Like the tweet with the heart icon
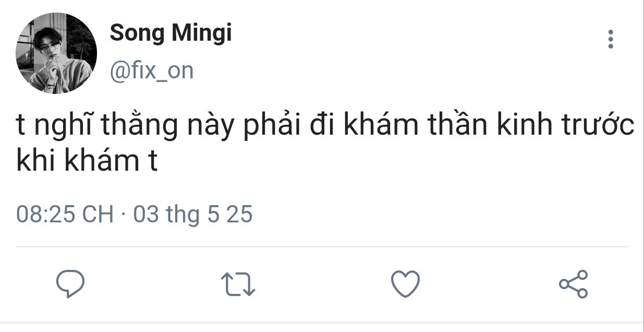 (x=405, y=284)
